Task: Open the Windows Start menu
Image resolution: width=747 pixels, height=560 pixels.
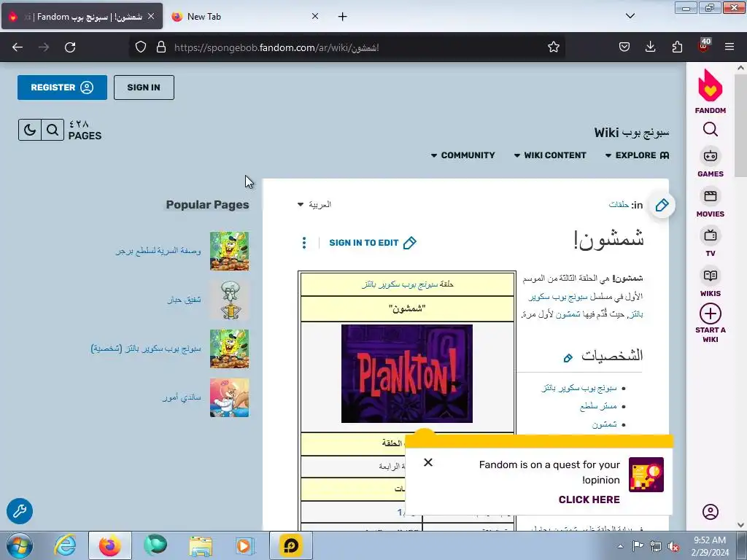Action: pos(19,545)
